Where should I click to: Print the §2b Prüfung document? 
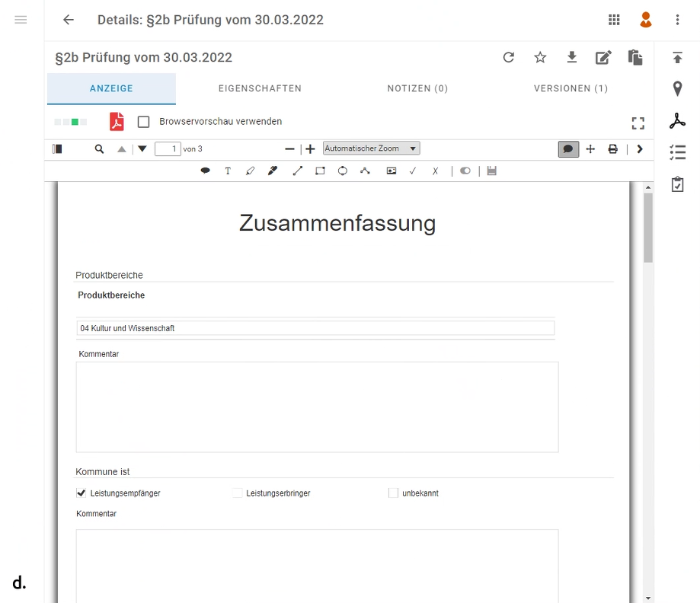[612, 148]
